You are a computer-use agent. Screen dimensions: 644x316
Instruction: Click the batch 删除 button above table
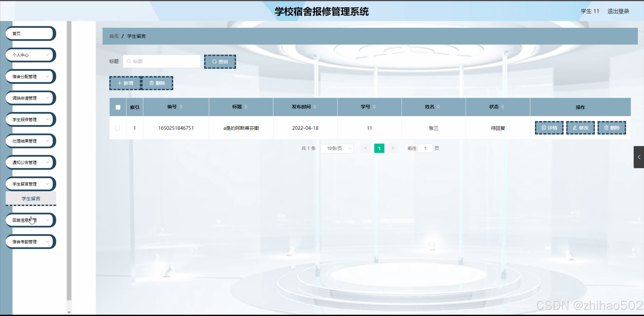[158, 83]
